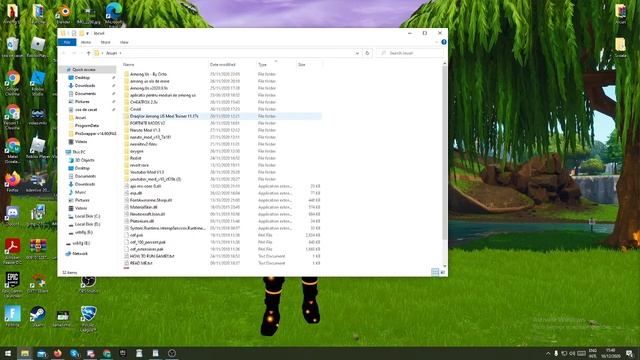Open the File ribbon tab
This screenshot has height=360, width=640.
(x=67, y=42)
